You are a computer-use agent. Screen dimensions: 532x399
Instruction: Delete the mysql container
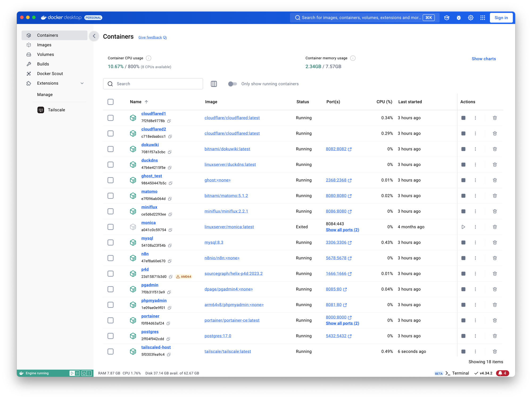point(495,242)
